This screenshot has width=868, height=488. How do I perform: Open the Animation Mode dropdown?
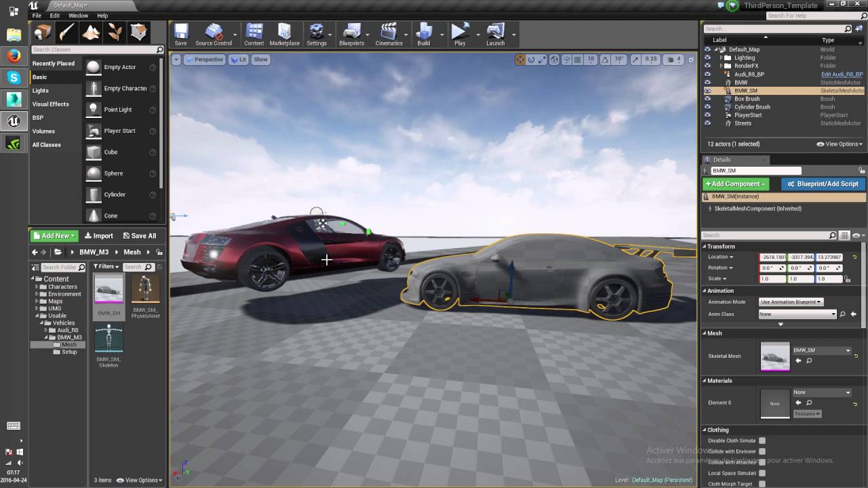[x=791, y=302]
